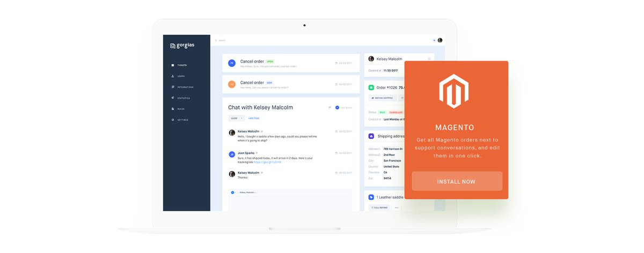This screenshot has width=644, height=253.
Task: Click Kelsey Malcolm's avatar on first message
Action: [232, 132]
